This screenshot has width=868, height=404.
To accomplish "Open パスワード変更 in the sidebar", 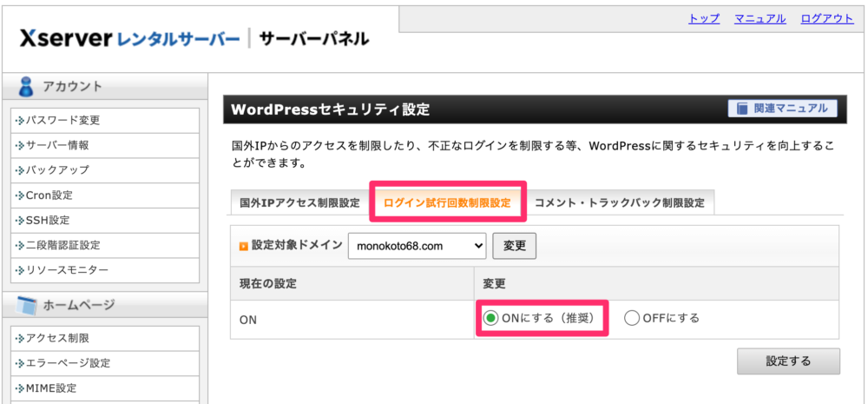I will click(105, 120).
